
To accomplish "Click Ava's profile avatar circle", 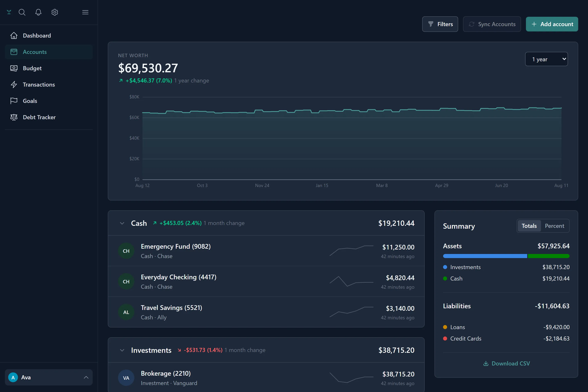I will [x=13, y=378].
